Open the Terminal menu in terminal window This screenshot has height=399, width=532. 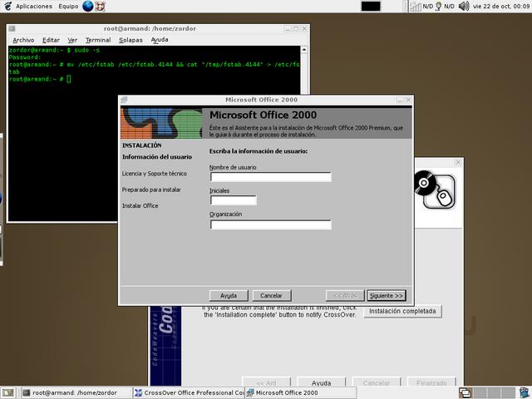click(98, 40)
